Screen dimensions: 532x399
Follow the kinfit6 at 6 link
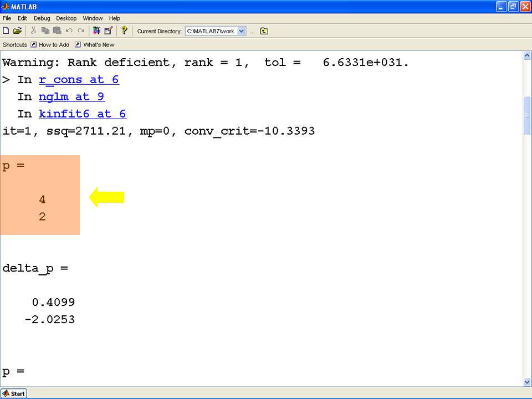coord(83,114)
